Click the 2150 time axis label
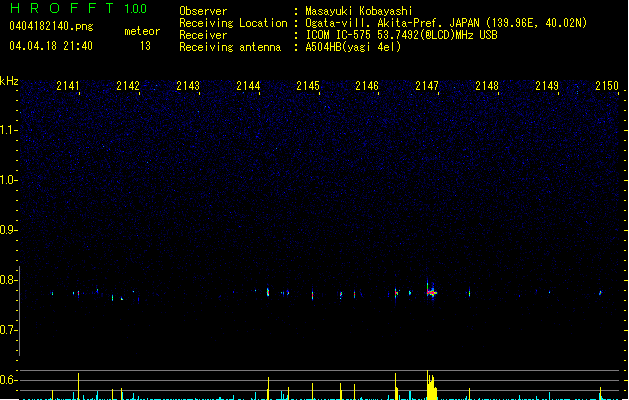Viewport: 629px width, 400px height. pos(607,86)
